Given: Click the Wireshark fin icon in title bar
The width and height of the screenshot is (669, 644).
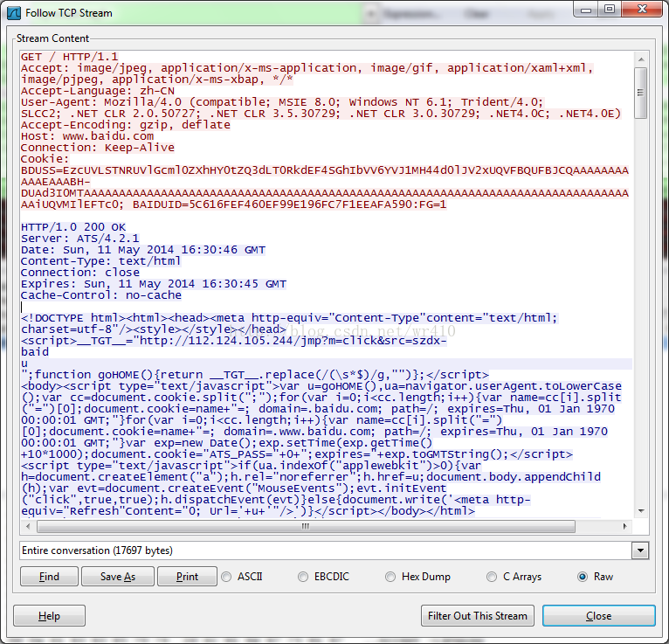Looking at the screenshot, I should 14,13.
